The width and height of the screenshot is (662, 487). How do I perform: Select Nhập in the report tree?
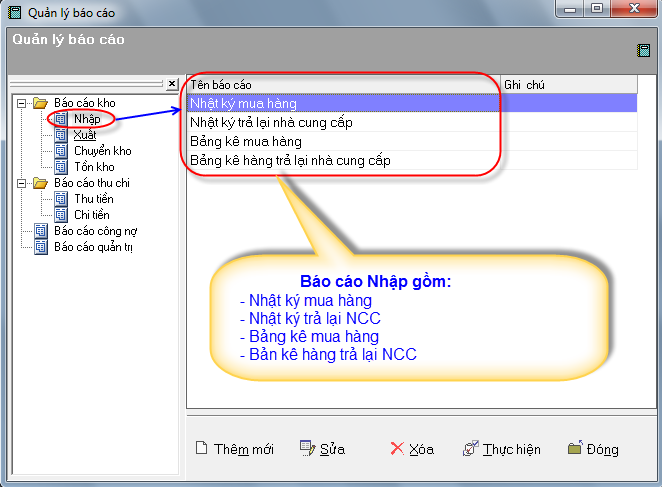point(87,119)
